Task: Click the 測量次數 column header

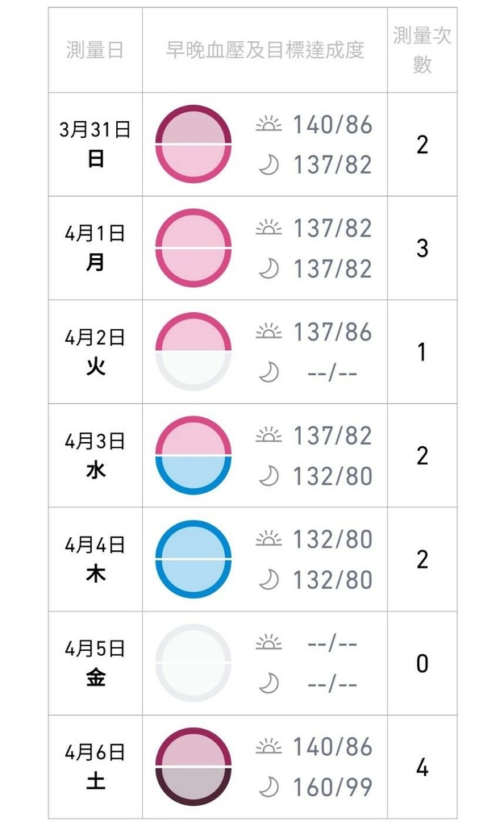Action: [422, 50]
